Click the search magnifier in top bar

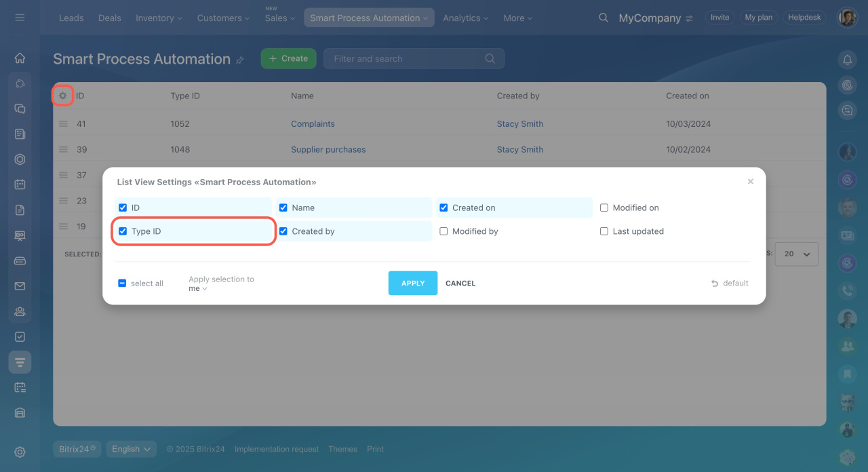click(x=603, y=18)
